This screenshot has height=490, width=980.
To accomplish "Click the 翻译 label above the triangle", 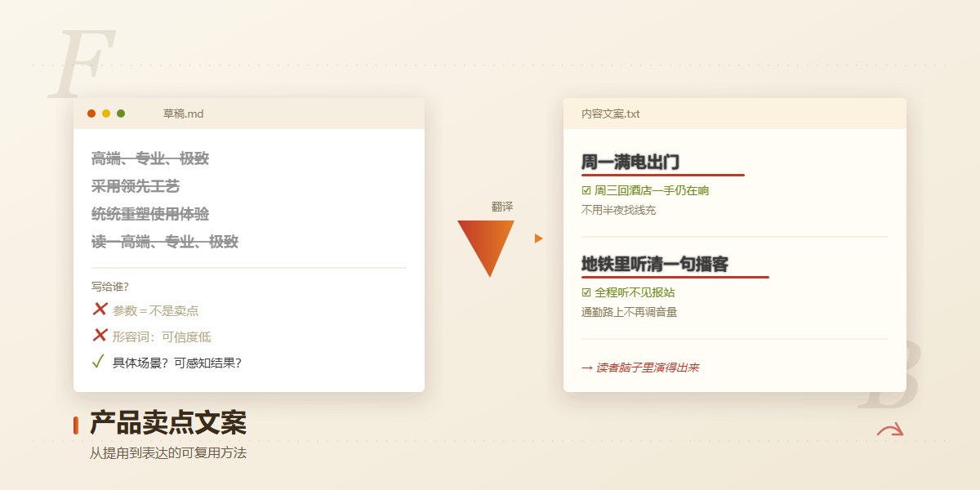I will (x=502, y=207).
